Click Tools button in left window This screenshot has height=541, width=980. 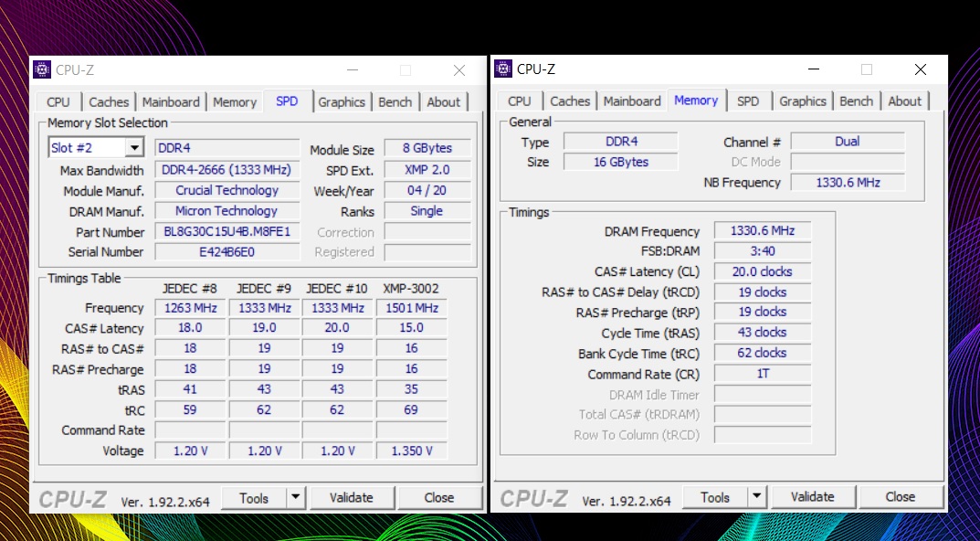[254, 498]
